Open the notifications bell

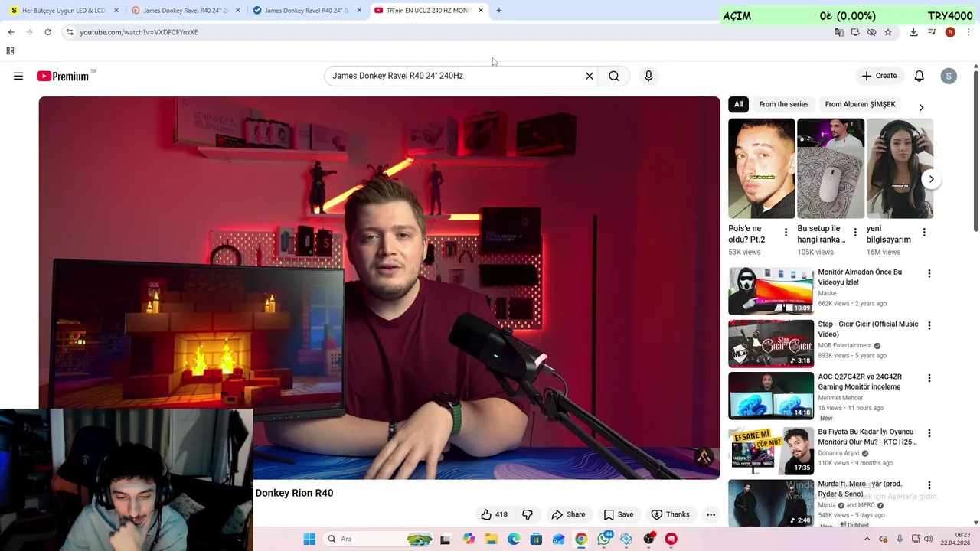[x=919, y=76]
